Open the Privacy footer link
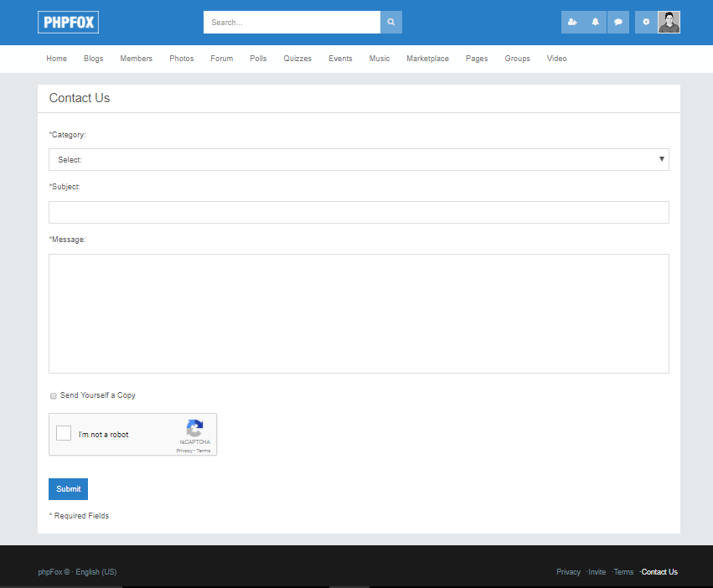713x588 pixels. coord(568,572)
